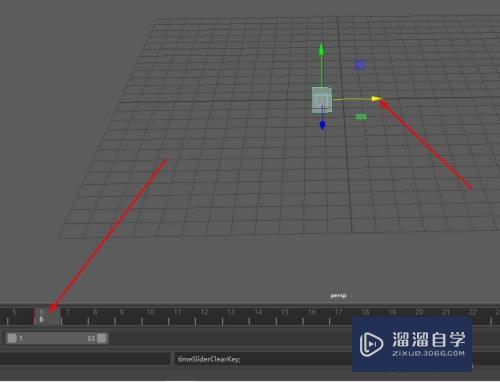The image size is (500, 382).
Task: Grab the blue Z-axis move handle
Action: pyautogui.click(x=322, y=125)
